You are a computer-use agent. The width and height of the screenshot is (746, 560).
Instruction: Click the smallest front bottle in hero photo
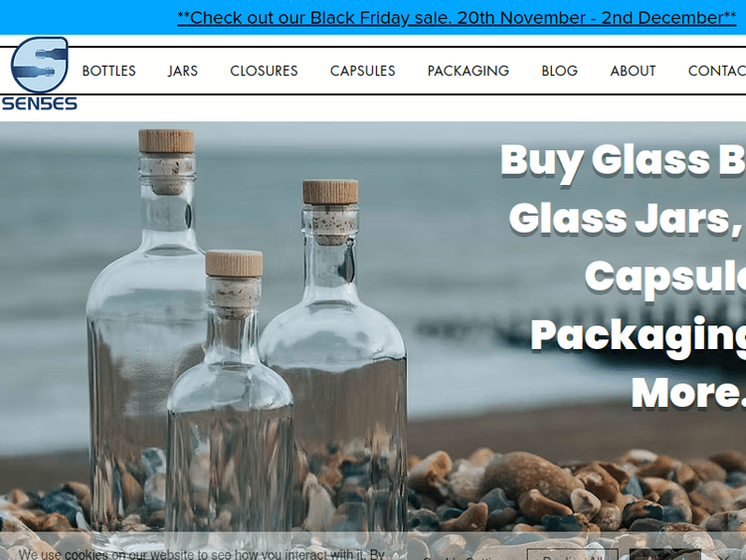click(231, 405)
